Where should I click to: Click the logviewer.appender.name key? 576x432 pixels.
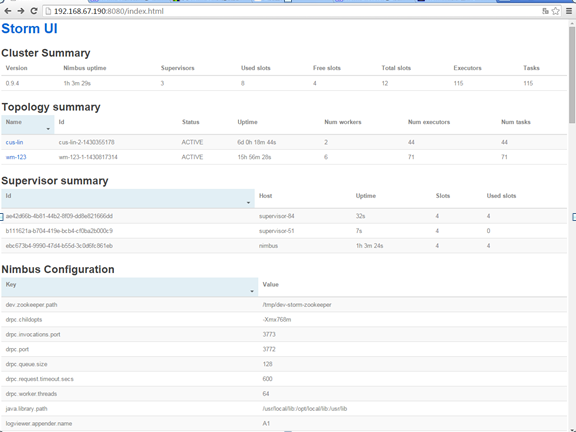pyautogui.click(x=39, y=424)
